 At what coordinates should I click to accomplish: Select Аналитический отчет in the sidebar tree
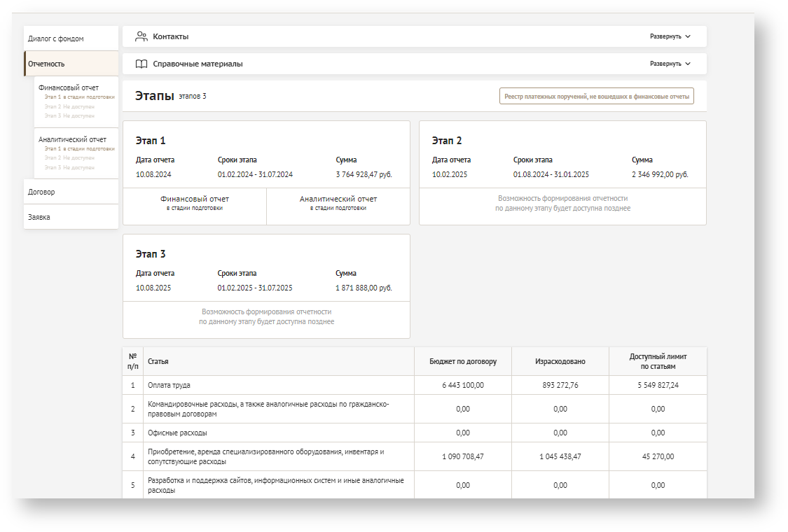coord(72,139)
